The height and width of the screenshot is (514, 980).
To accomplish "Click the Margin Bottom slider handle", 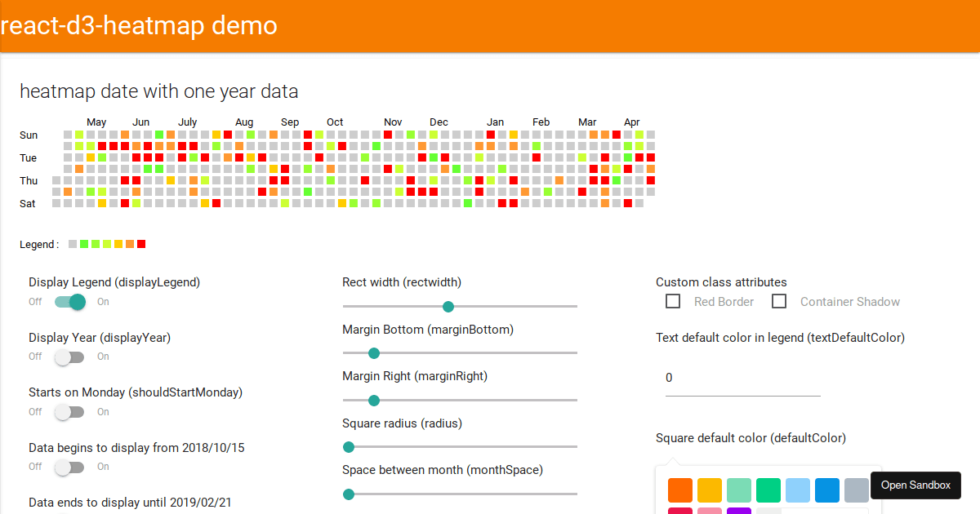I will [374, 353].
